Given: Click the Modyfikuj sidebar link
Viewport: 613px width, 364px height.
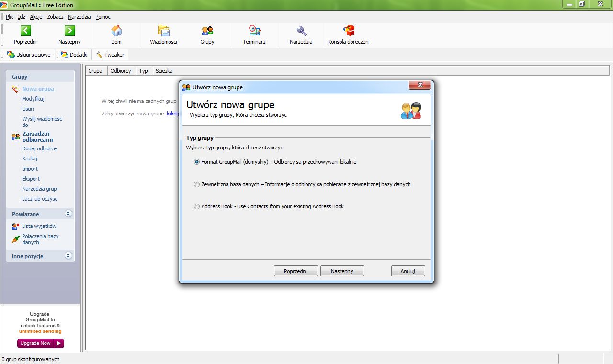Looking at the screenshot, I should 33,99.
